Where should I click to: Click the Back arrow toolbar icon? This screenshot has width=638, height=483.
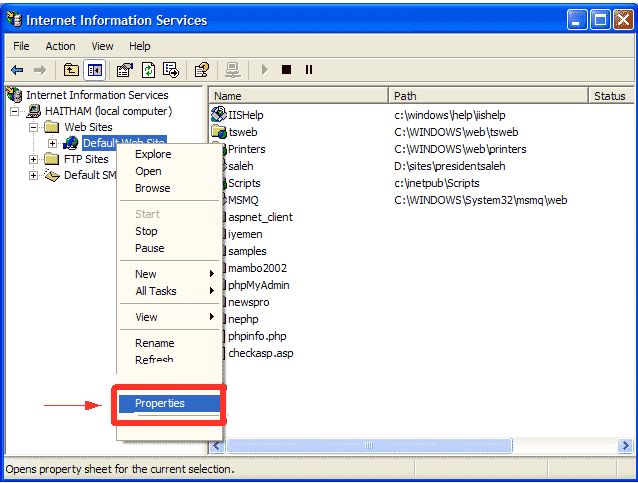17,70
